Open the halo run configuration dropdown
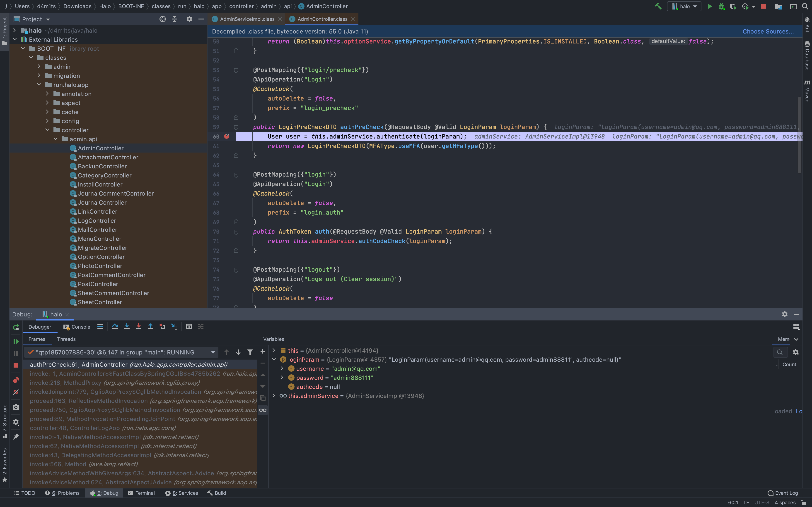Image resolution: width=812 pixels, height=507 pixels. pyautogui.click(x=684, y=6)
